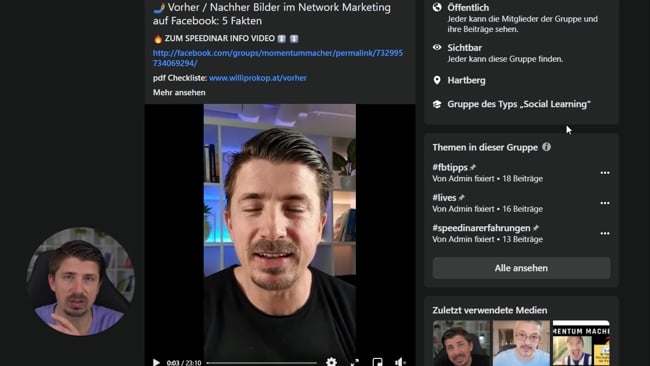The width and height of the screenshot is (650, 366).
Task: Click the post title Vorher / Nachher Bilder
Action: click(272, 14)
